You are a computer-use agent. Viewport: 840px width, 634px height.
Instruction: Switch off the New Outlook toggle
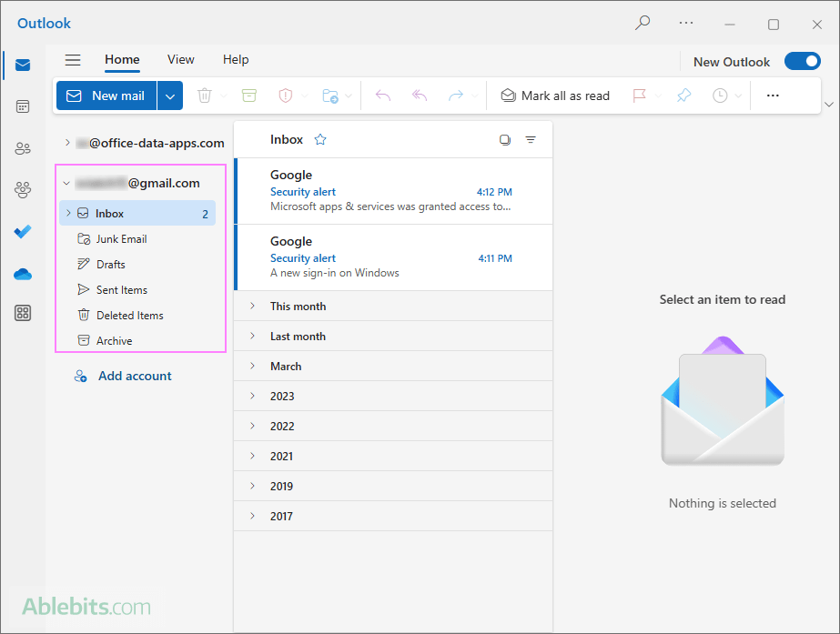[802, 61]
